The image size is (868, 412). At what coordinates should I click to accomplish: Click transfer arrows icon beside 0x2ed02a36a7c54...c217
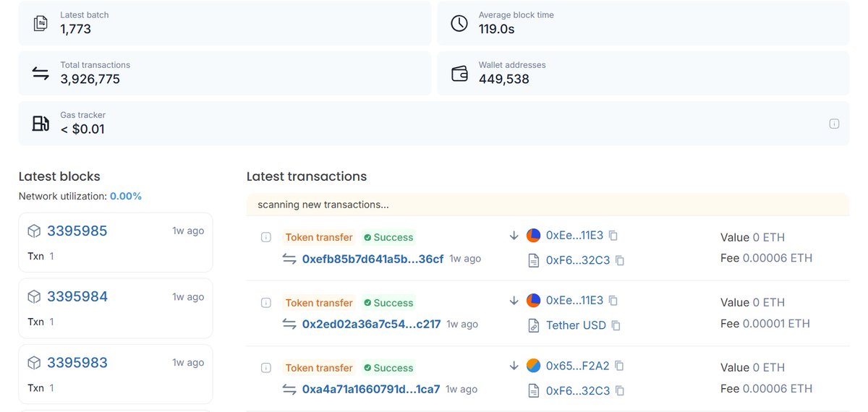point(289,325)
